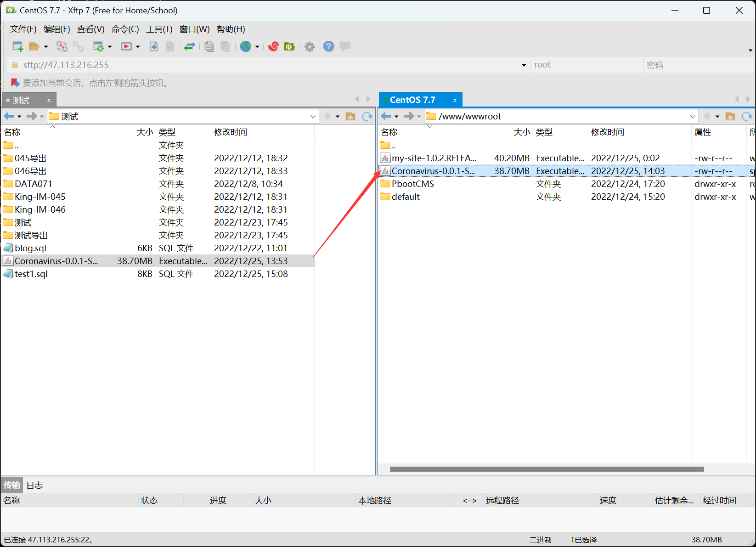Sort local files by 修改时间 column
The height and width of the screenshot is (547, 756).
click(x=263, y=132)
